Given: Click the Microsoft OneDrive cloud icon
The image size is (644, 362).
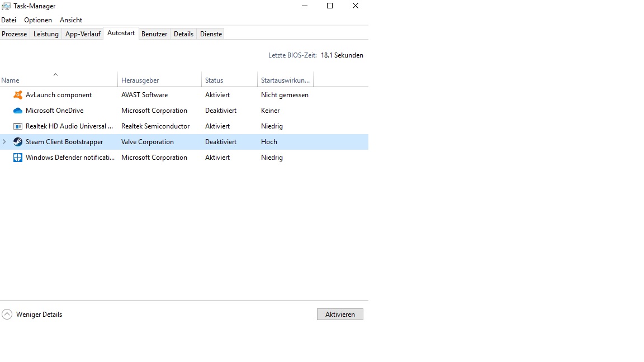Looking at the screenshot, I should tap(18, 111).
